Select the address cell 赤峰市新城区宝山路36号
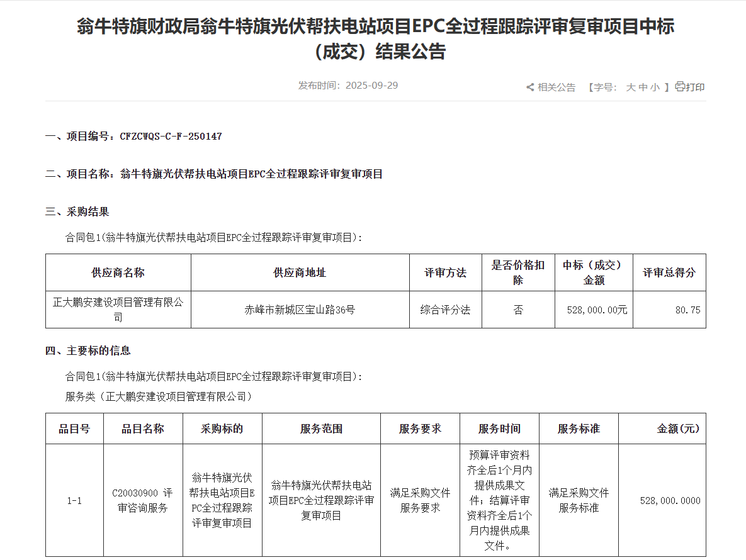Screen dimensions: 746x560 pyautogui.click(x=300, y=310)
